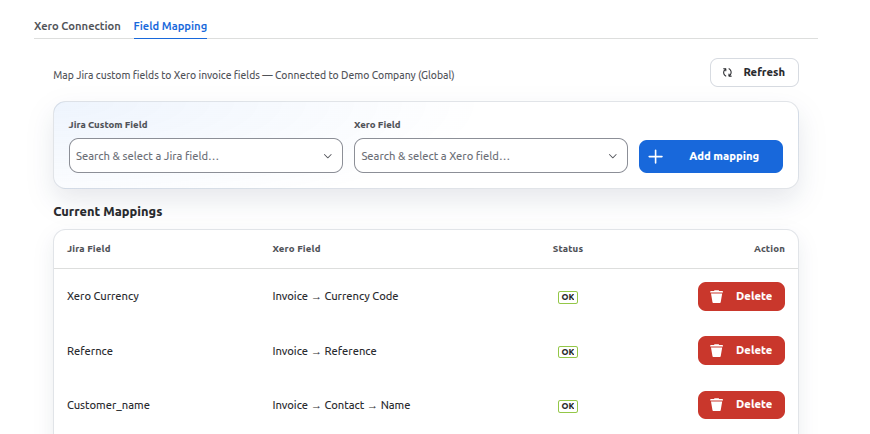Expand the Xero field dropdown chevron
Screen dimensions: 870x434
click(x=613, y=156)
